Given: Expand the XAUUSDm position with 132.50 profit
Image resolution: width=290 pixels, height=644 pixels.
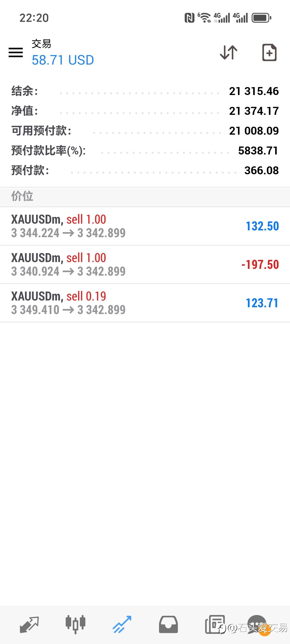Looking at the screenshot, I should (145, 226).
